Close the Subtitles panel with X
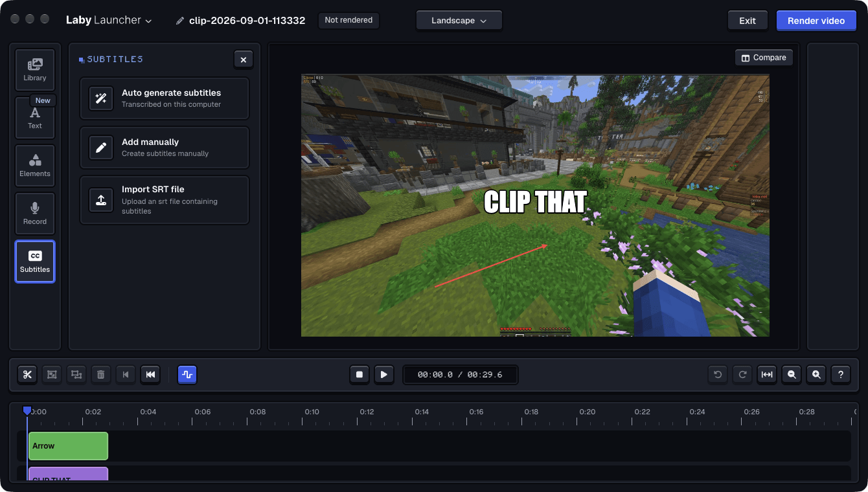Viewport: 868px width, 492px height. click(244, 60)
